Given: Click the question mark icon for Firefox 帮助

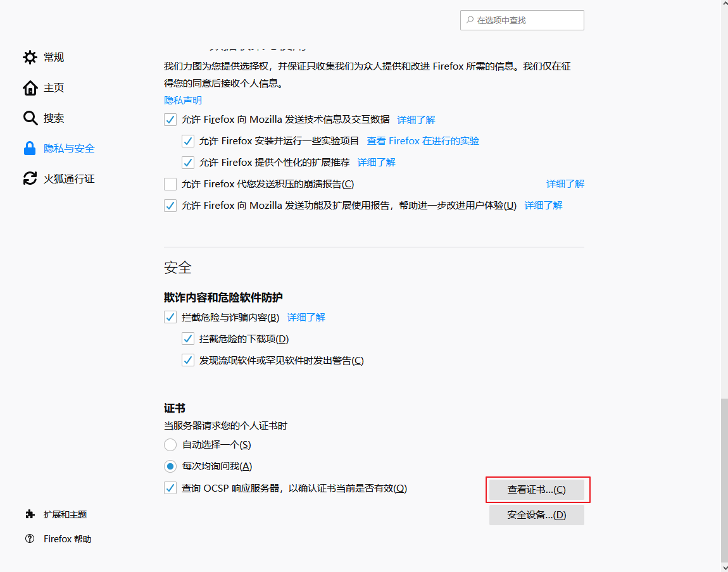Looking at the screenshot, I should pos(30,538).
